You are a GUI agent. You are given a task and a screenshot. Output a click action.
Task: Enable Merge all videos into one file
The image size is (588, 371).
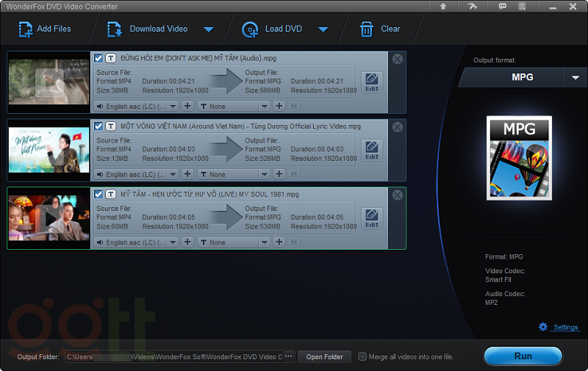pyautogui.click(x=362, y=357)
